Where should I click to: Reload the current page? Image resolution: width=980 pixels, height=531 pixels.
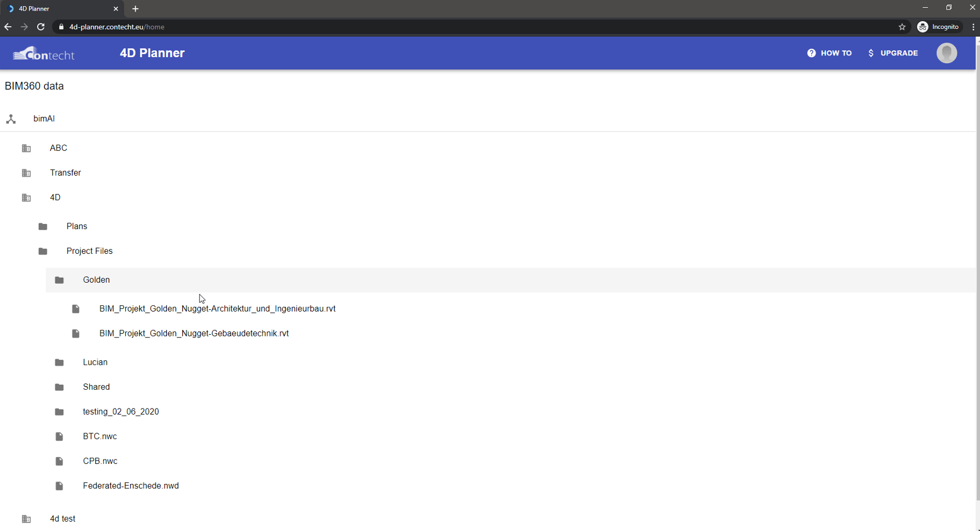tap(40, 27)
